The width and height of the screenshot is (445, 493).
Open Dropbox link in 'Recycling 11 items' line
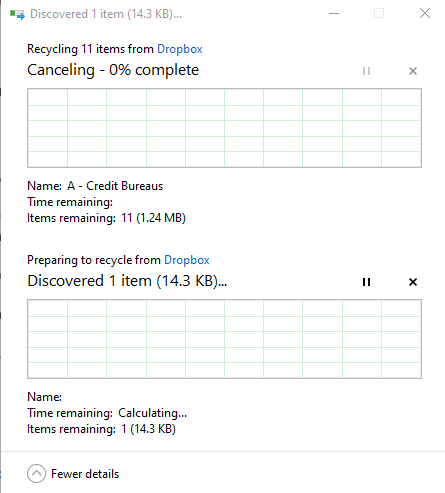tap(180, 49)
